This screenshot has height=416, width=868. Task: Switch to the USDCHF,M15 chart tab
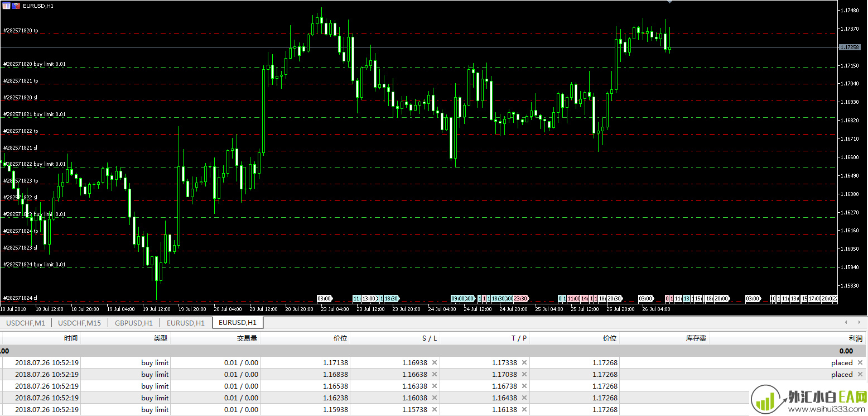79,323
